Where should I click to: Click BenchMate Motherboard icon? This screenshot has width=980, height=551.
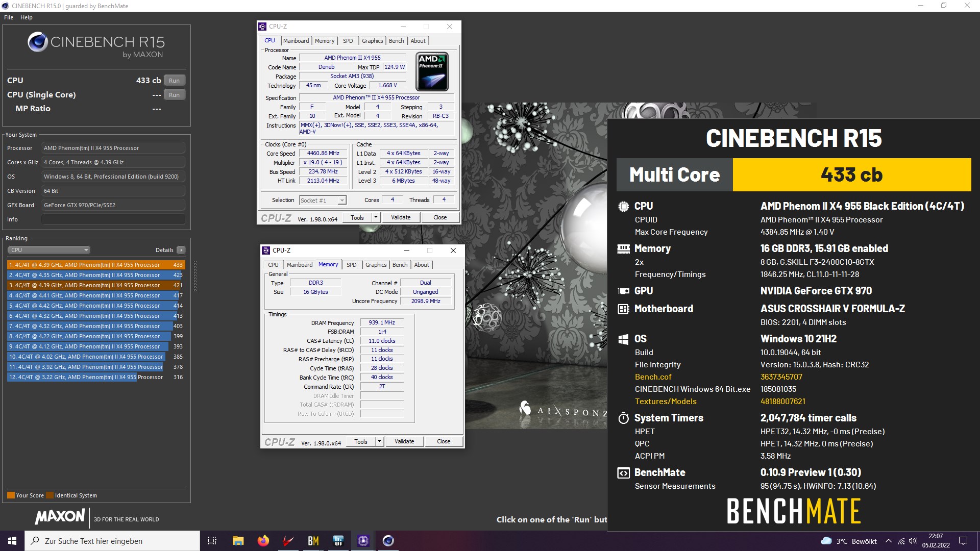(x=623, y=309)
